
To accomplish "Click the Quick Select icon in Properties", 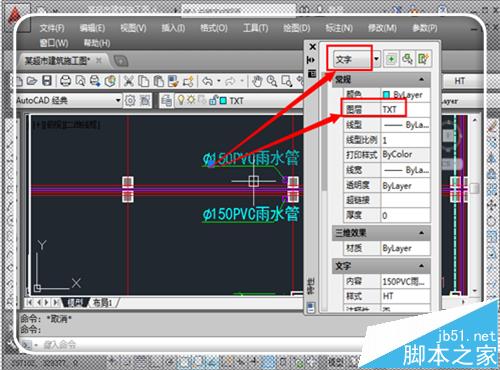I will (423, 59).
